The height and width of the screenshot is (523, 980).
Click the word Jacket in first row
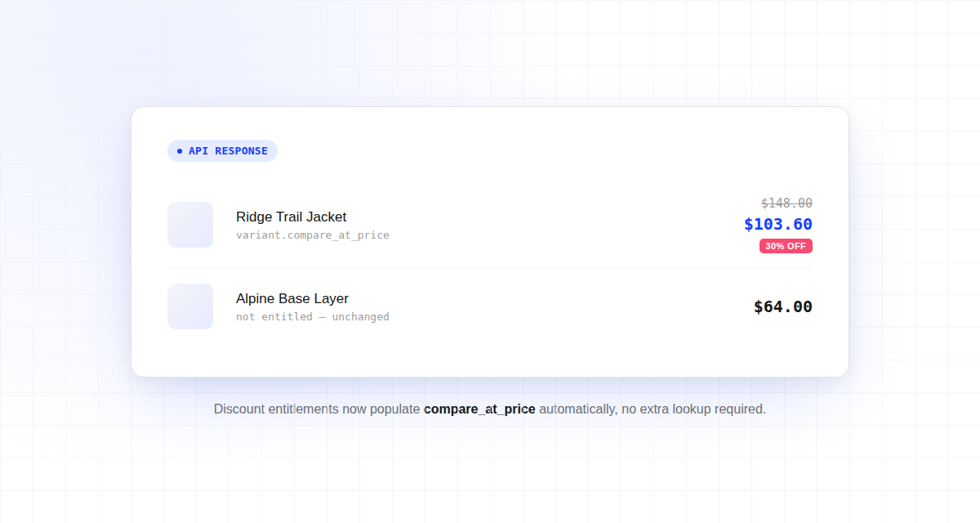pos(326,217)
